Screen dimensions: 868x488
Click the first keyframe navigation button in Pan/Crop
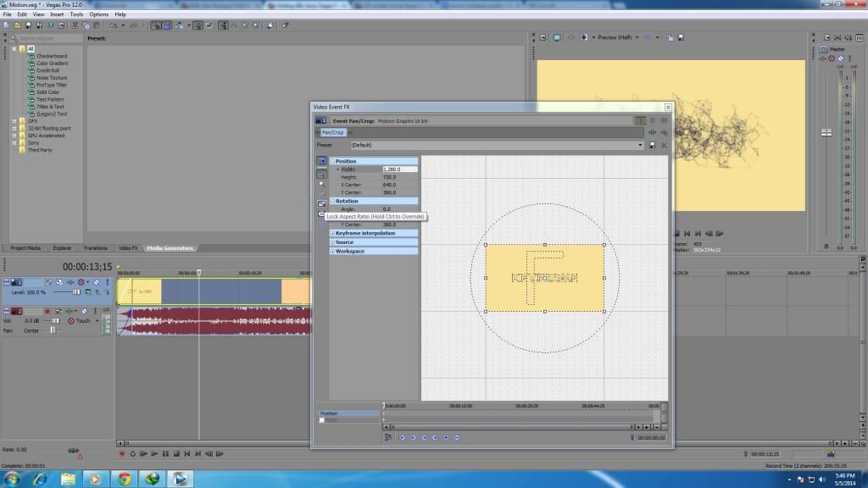click(403, 438)
